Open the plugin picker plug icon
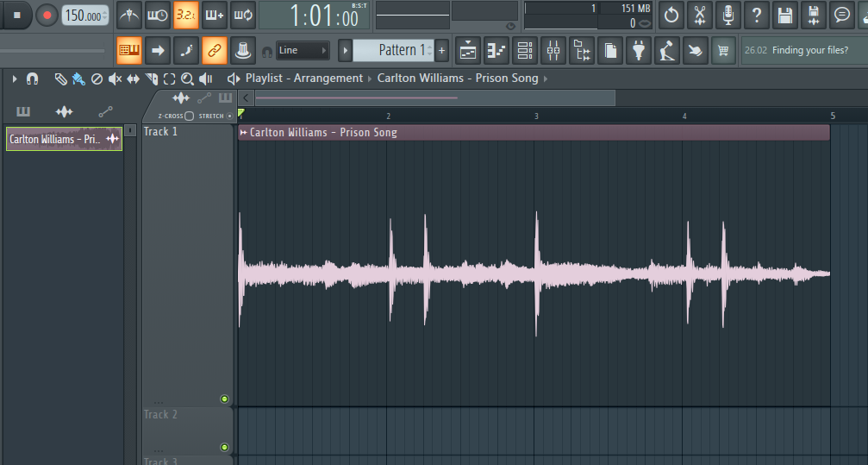868x465 pixels. pyautogui.click(x=638, y=50)
